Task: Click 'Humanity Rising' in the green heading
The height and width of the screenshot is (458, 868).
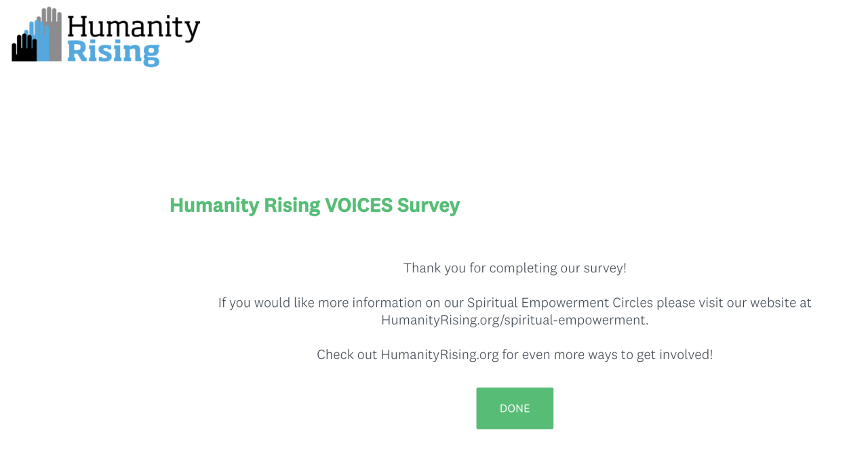Action: tap(245, 205)
